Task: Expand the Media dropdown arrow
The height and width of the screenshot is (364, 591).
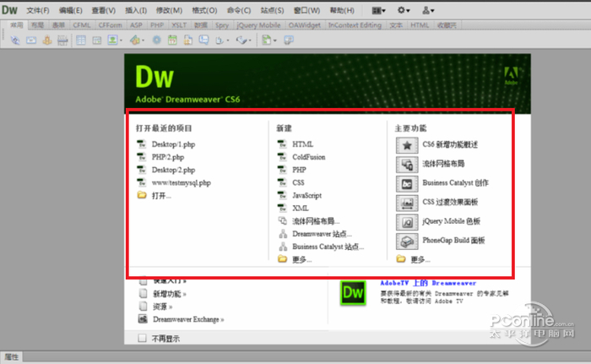Action: click(x=143, y=41)
